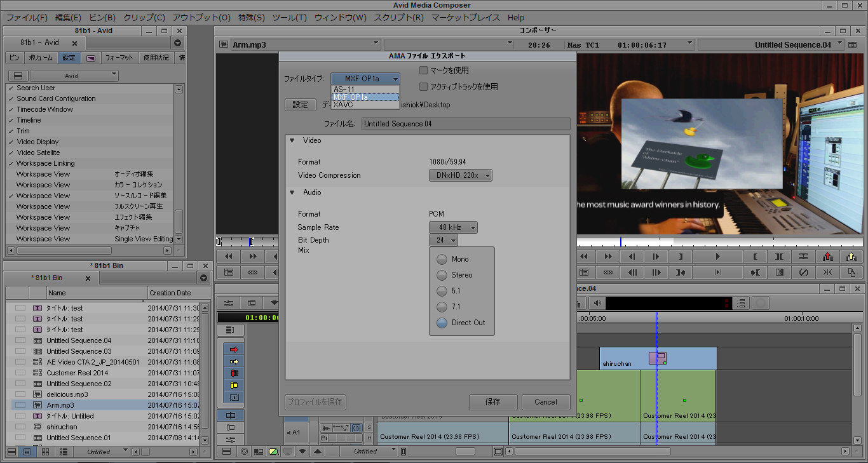Viewport: 868px width, 463px height.
Task: Open the ファイルタイプ MXF OP1a dropdown
Action: click(365, 79)
